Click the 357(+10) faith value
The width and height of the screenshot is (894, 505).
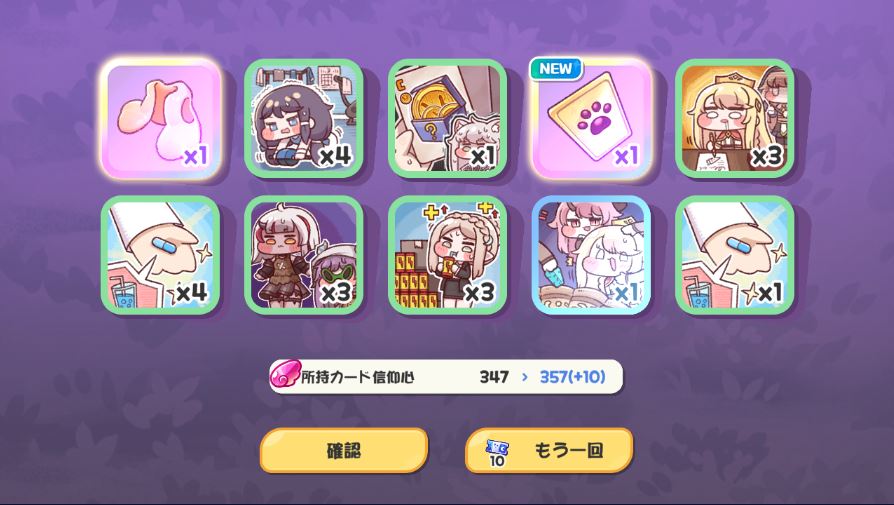pyautogui.click(x=572, y=377)
